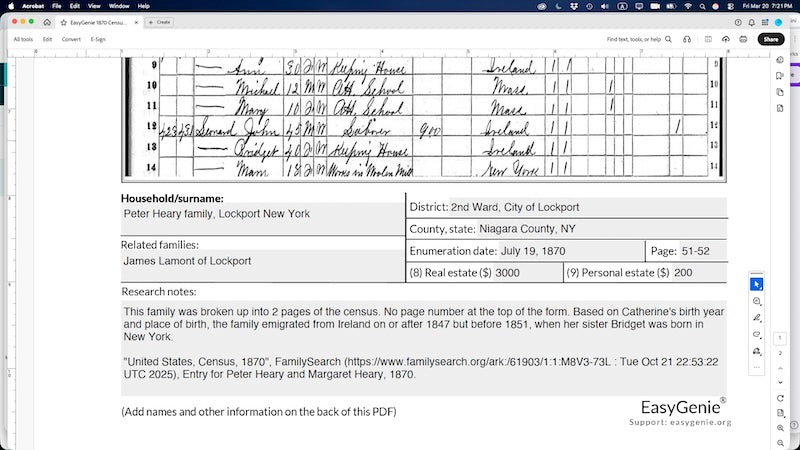Click the floating help circle at bottom right
Screen dimensions: 800x450
tap(794, 424)
